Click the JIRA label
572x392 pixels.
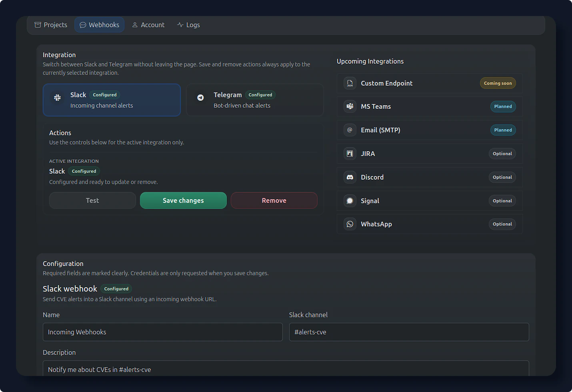point(368,154)
